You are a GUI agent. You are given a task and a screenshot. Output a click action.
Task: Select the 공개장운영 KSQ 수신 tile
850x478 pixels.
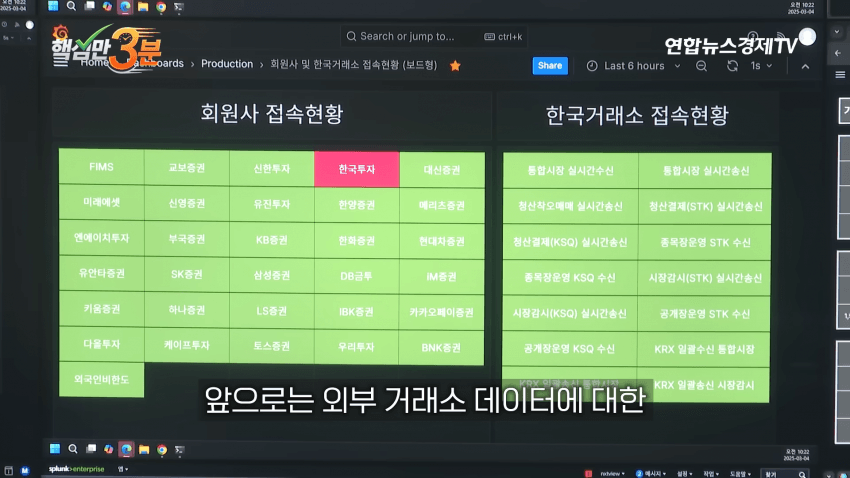click(569, 349)
